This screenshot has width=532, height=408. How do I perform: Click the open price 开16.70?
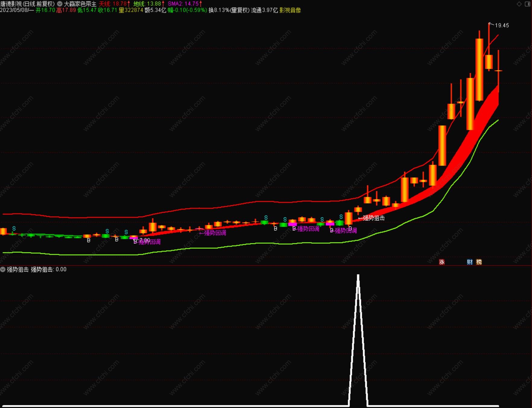45,10
